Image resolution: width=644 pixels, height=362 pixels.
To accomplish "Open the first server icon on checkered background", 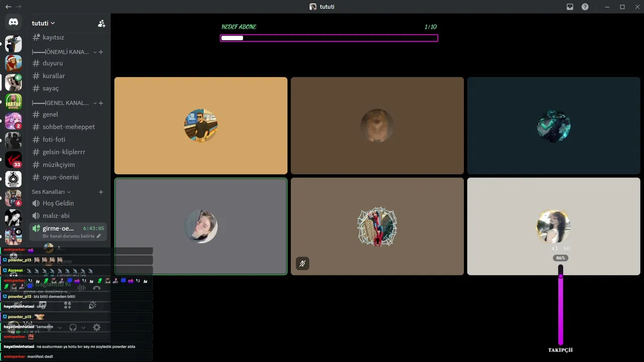I will (x=14, y=44).
